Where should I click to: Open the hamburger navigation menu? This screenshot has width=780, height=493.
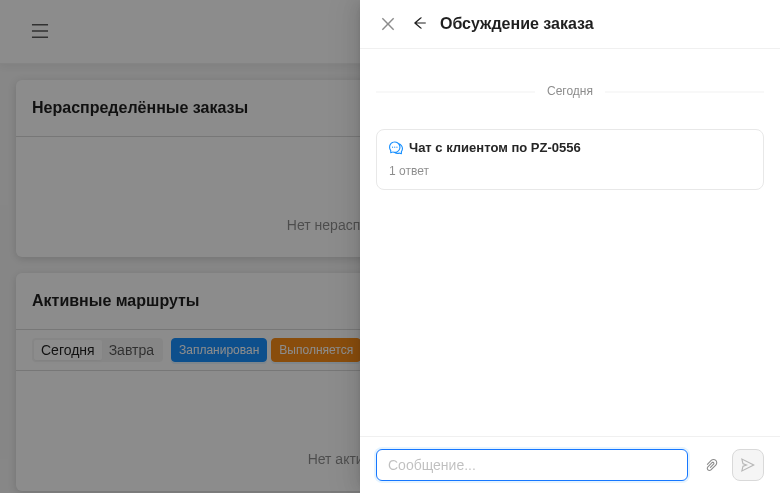pyautogui.click(x=40, y=31)
